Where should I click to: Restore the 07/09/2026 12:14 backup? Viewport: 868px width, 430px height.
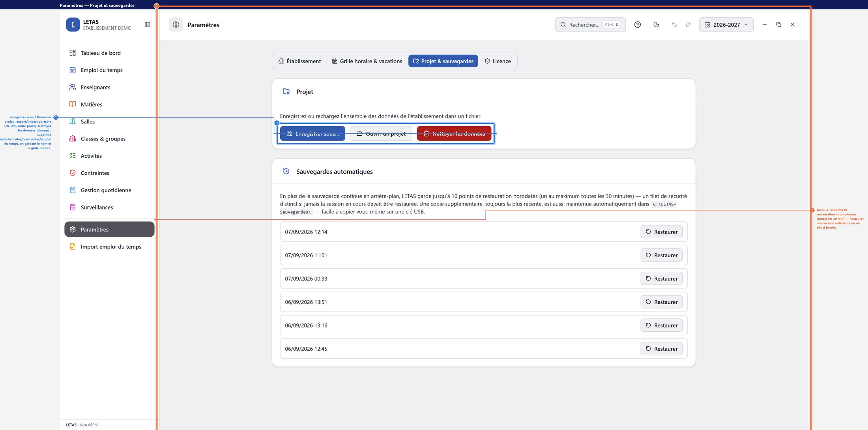click(662, 232)
